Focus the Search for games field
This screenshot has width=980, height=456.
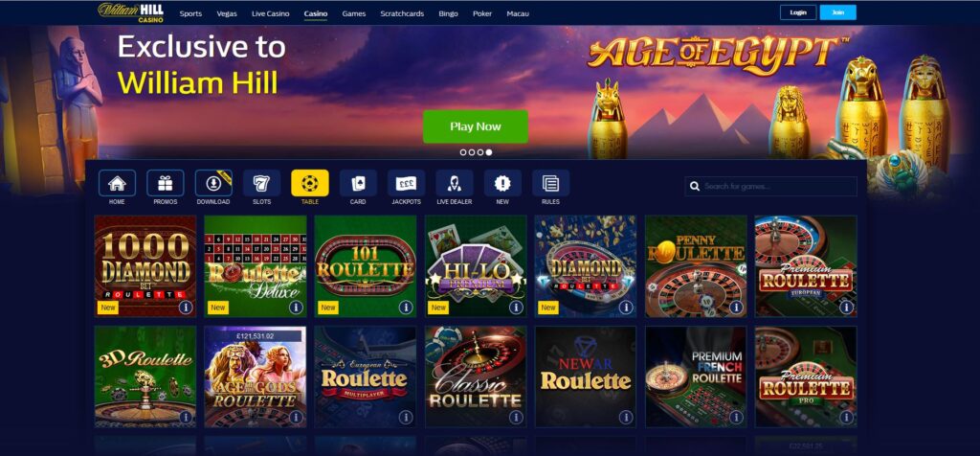(771, 186)
